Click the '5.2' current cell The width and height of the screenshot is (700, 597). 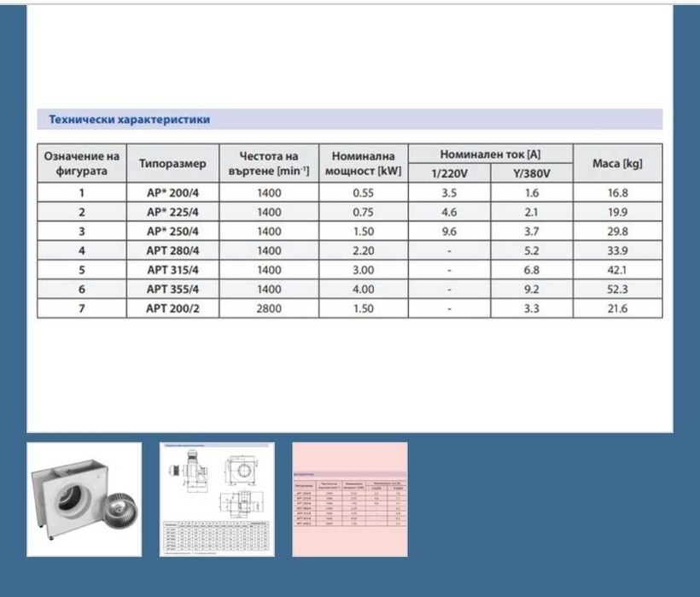click(532, 250)
